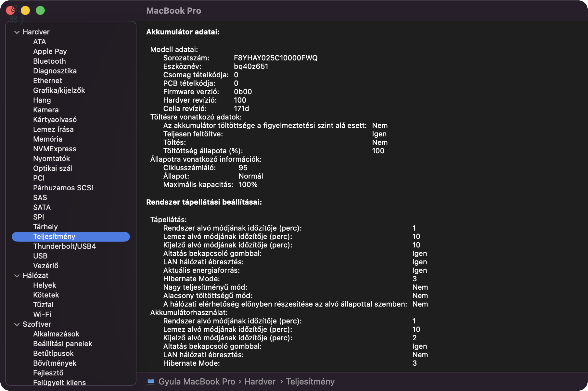This screenshot has height=391, width=588.
Task: Open the Diagnosztika entry
Action: click(55, 71)
